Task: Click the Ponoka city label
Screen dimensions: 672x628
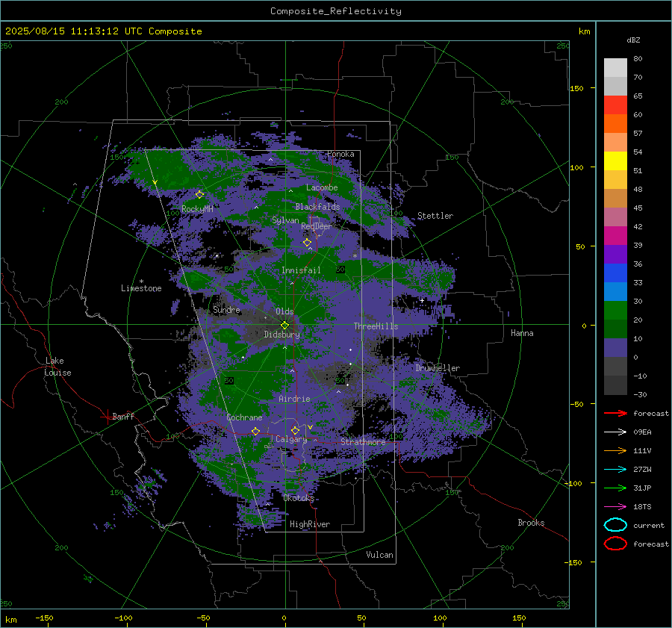Action: click(x=340, y=154)
